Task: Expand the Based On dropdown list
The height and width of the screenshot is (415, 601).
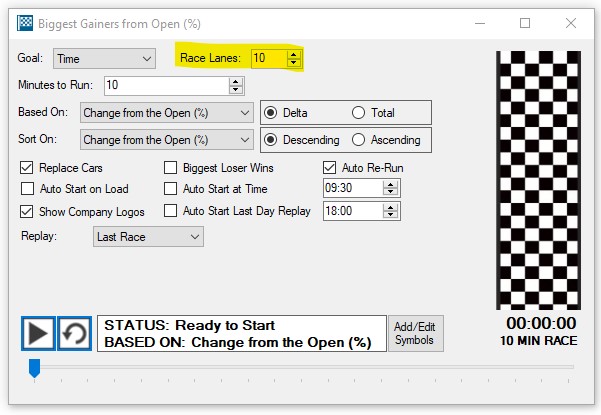Action: 166,113
